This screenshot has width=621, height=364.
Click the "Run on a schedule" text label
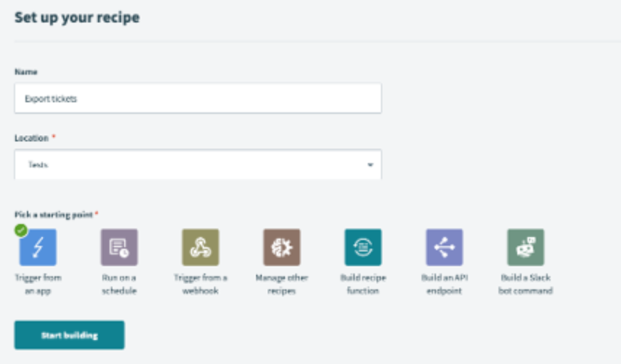119,284
